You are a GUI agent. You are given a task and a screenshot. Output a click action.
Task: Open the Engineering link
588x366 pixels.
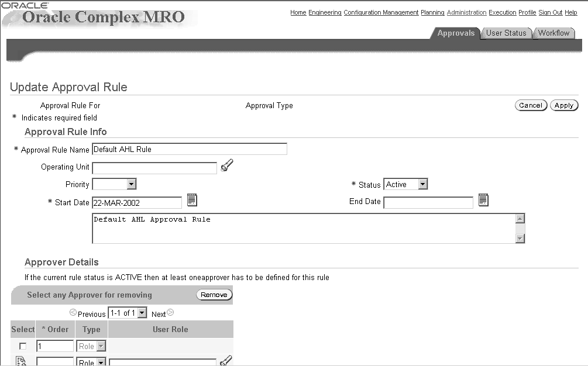coord(325,12)
